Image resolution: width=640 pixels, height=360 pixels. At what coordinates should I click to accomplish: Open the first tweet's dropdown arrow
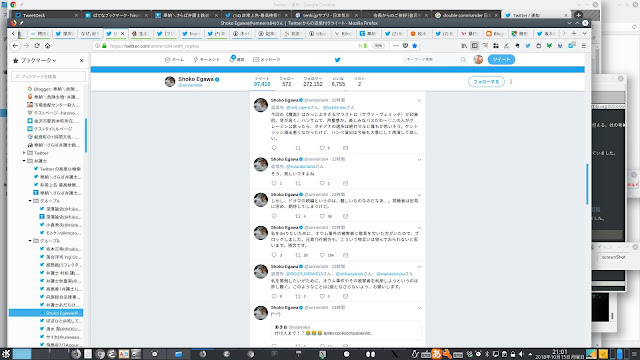coord(419,100)
